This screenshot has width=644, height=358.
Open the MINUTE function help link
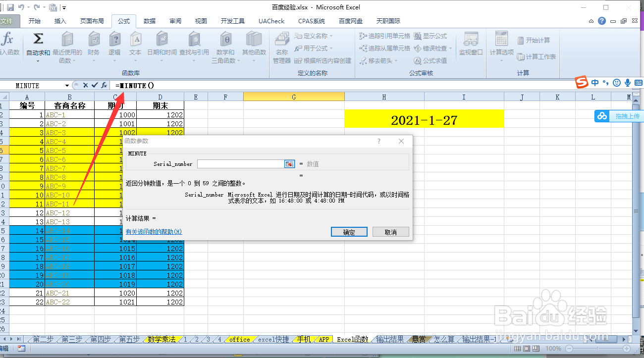(x=155, y=231)
